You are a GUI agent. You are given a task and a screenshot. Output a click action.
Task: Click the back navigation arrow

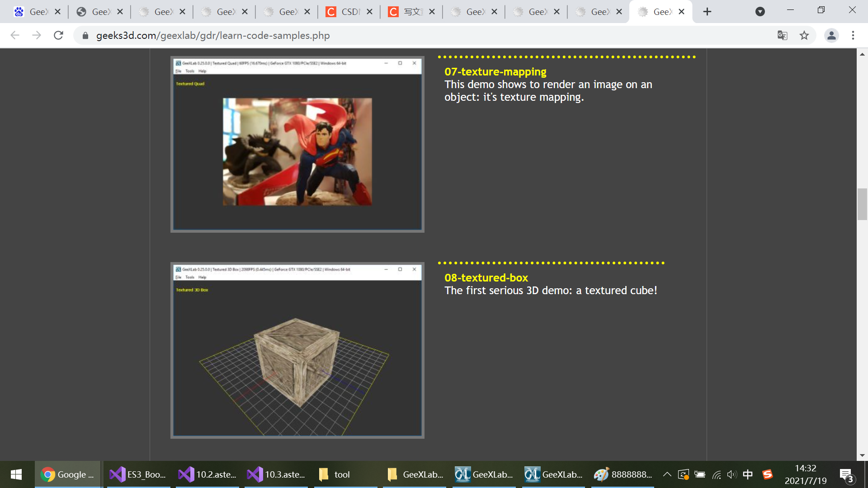[x=15, y=35]
